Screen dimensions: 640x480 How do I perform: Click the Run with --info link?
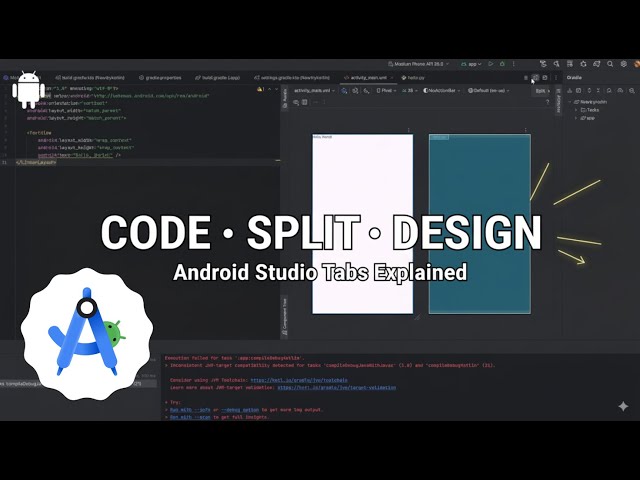pyautogui.click(x=189, y=410)
